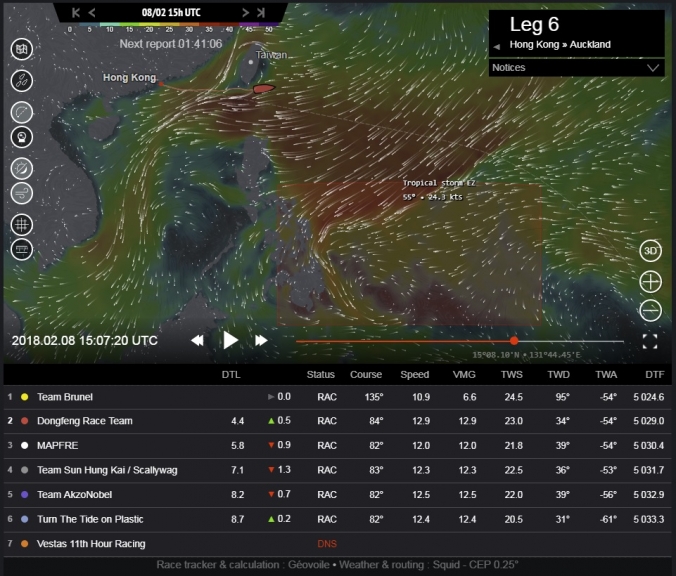Click the previous leg arrow
676x576 pixels.
[497, 47]
